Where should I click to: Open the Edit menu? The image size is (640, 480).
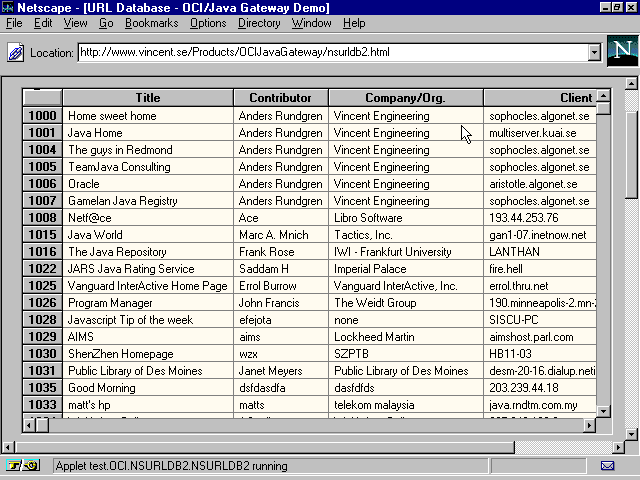click(x=43, y=23)
